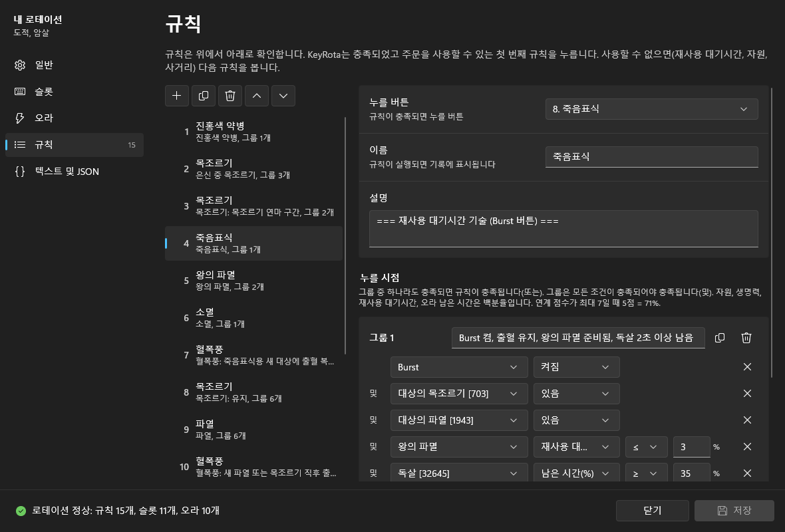Open the 있음 dropdown beside 대상의 목조르기 [703]
The width and height of the screenshot is (785, 532).
[x=576, y=394]
